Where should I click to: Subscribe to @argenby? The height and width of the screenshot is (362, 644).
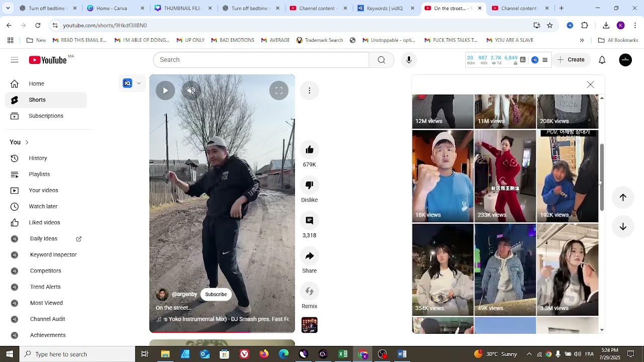click(216, 295)
